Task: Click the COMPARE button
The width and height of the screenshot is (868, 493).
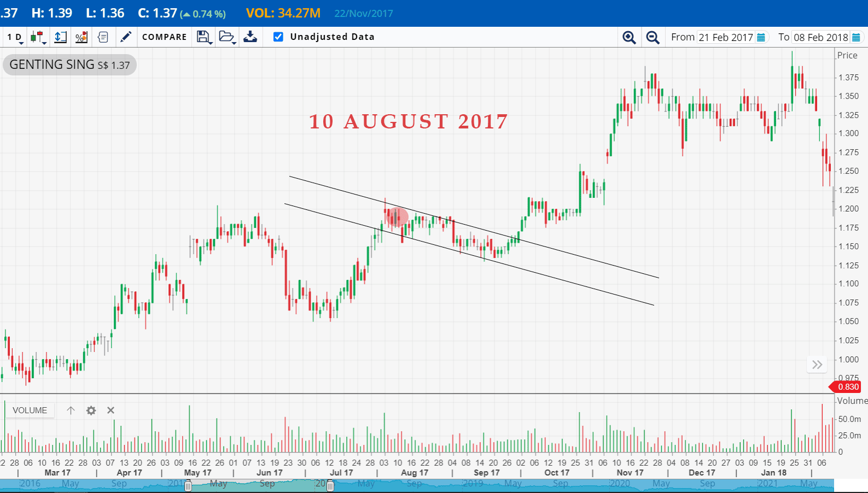Action: 164,37
